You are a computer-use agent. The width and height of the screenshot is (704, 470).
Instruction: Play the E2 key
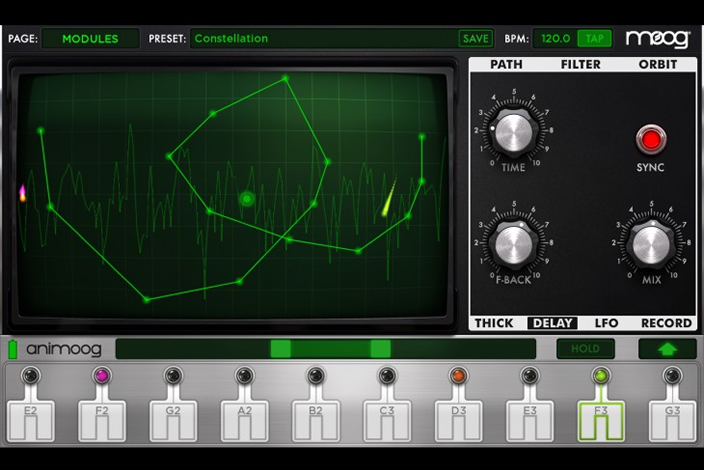[31, 421]
